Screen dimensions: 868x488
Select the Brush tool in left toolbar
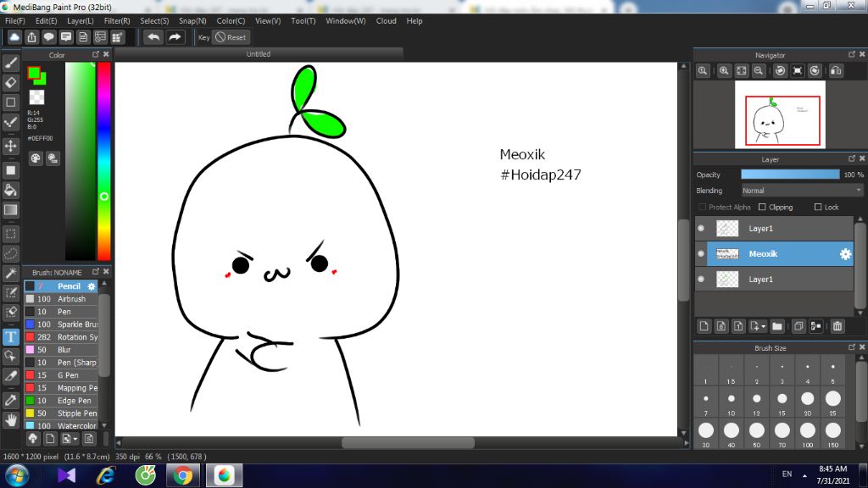(10, 63)
